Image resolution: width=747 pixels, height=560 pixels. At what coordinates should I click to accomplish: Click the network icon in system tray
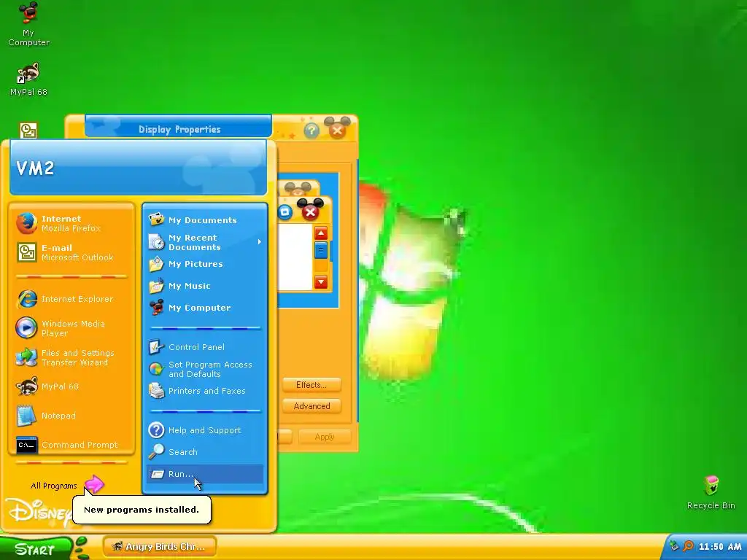[x=674, y=546]
